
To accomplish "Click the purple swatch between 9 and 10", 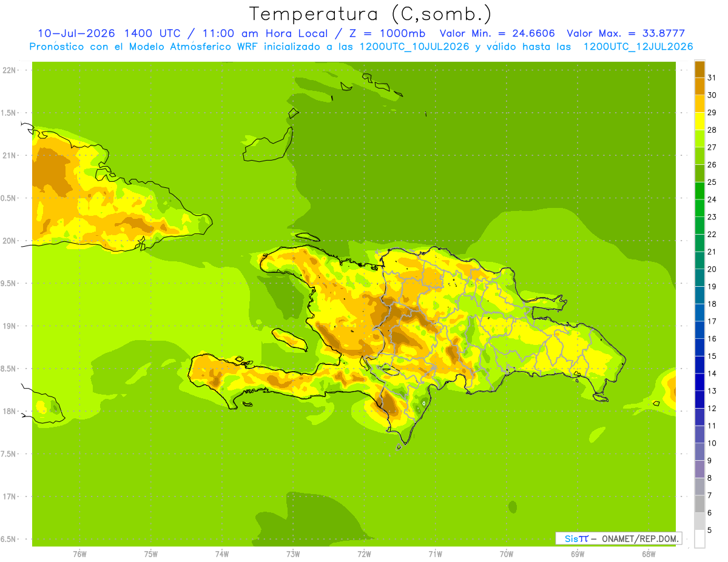I will coord(699,452).
